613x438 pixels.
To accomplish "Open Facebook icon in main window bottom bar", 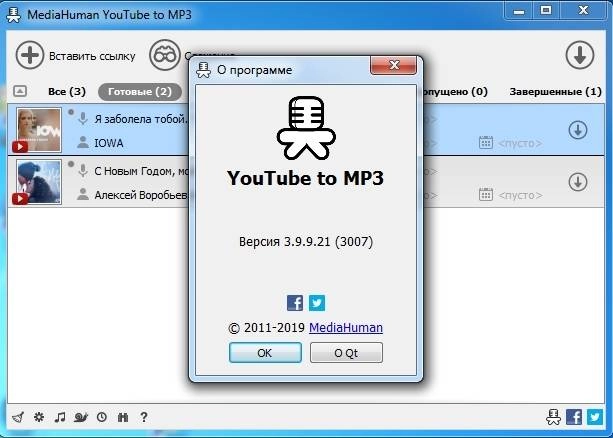I will tap(574, 417).
